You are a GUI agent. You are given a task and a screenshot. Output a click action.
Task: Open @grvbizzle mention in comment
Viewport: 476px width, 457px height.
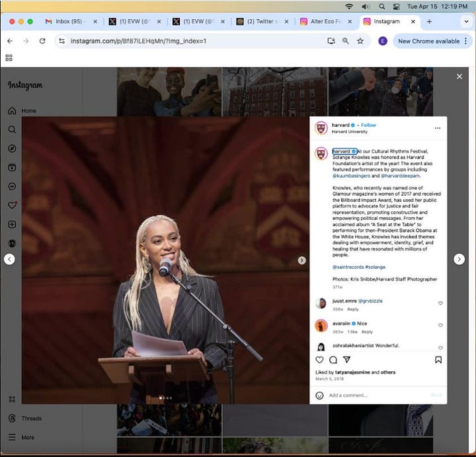tap(370, 301)
